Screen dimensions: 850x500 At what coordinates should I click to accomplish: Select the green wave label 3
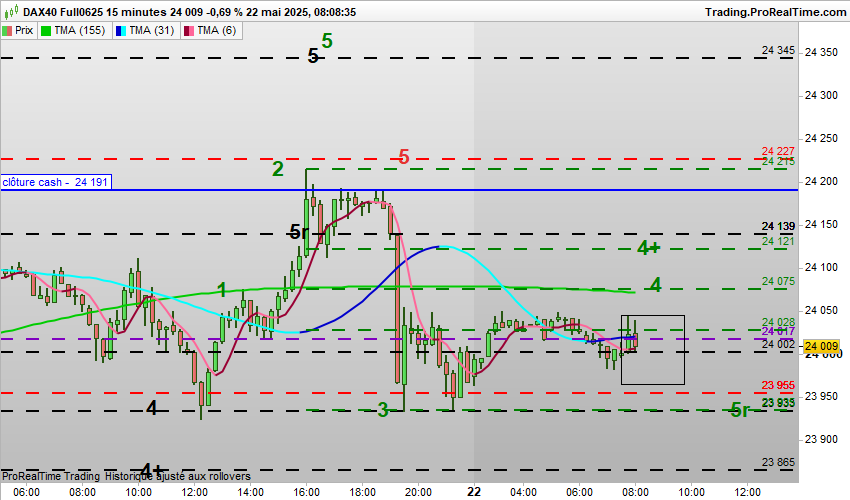coord(383,410)
